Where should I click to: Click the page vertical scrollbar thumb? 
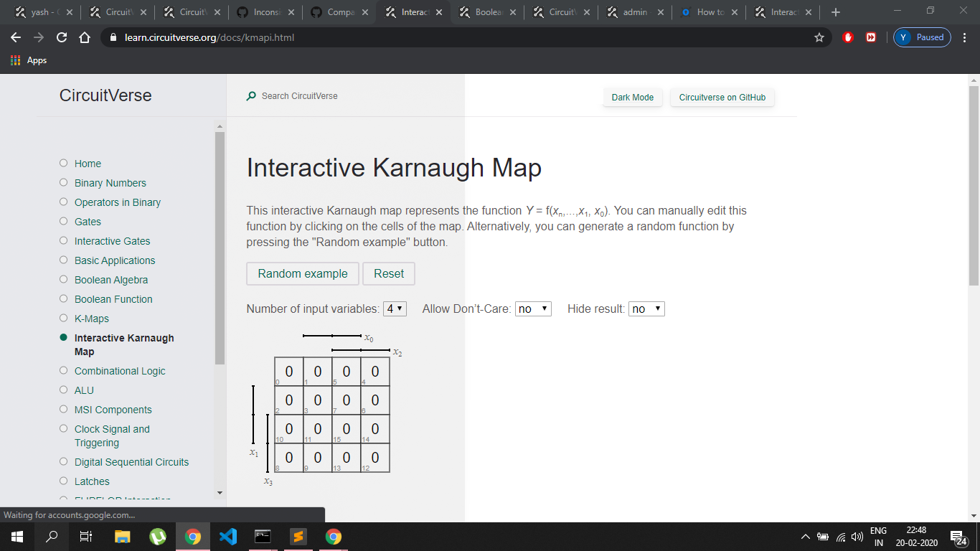pos(974,185)
